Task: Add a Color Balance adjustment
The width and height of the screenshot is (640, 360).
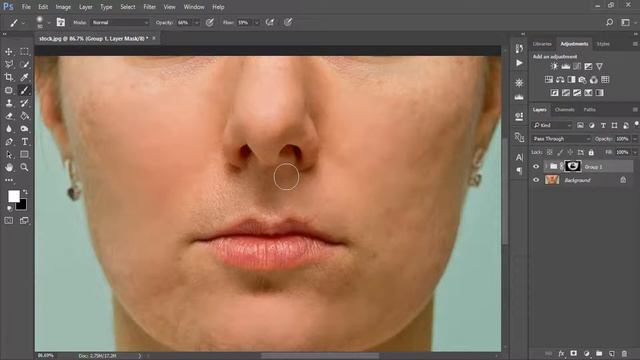Action: tap(560, 80)
